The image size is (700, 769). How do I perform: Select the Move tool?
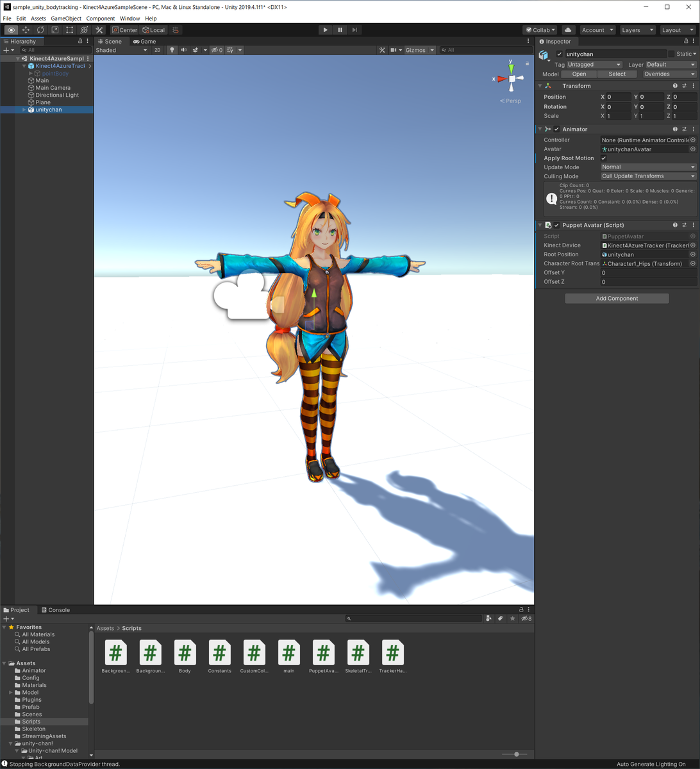26,30
